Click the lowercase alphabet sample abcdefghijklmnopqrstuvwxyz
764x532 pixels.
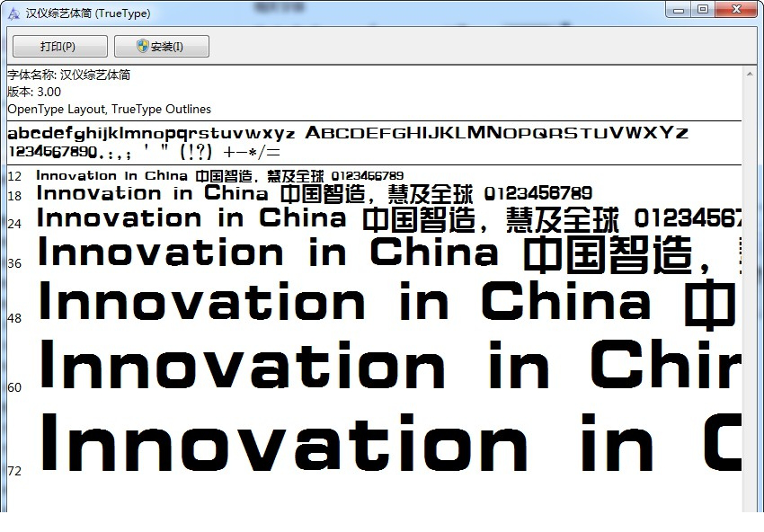coord(151,134)
